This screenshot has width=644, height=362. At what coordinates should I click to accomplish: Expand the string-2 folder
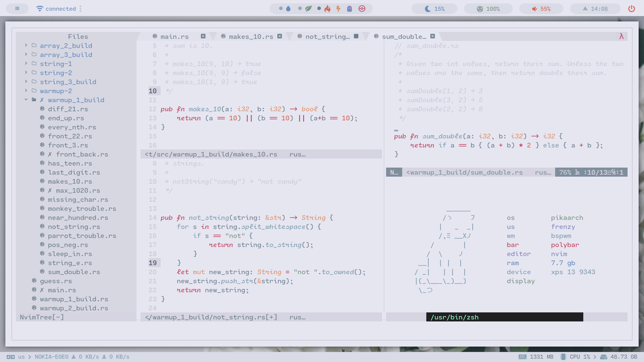[56, 73]
